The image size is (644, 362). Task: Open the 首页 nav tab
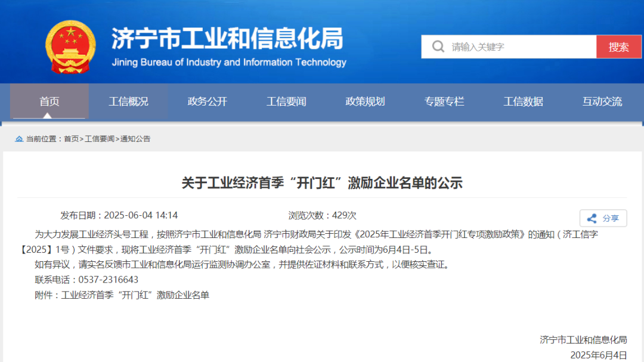[49, 101]
